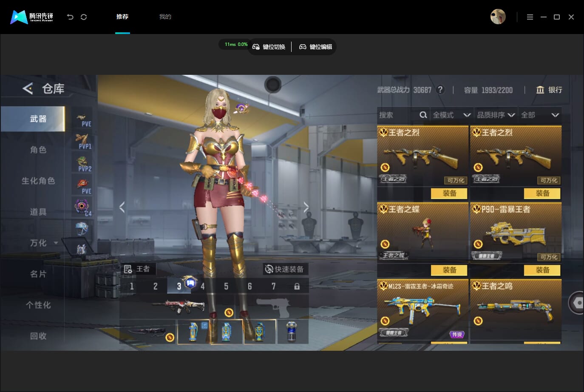Image resolution: width=584 pixels, height=392 pixels.
Task: Open the hamburger menu in the title bar
Action: (530, 17)
